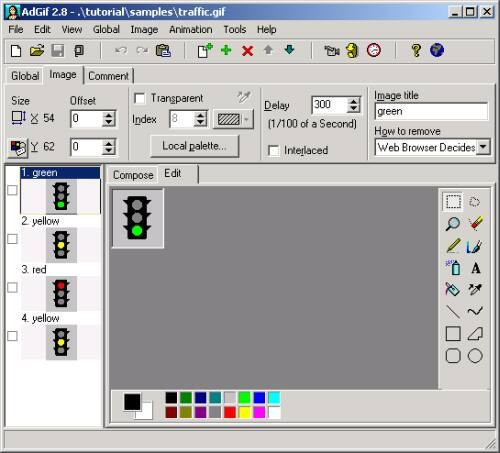
Task: Select the rectangular selection tool
Action: click(x=453, y=202)
